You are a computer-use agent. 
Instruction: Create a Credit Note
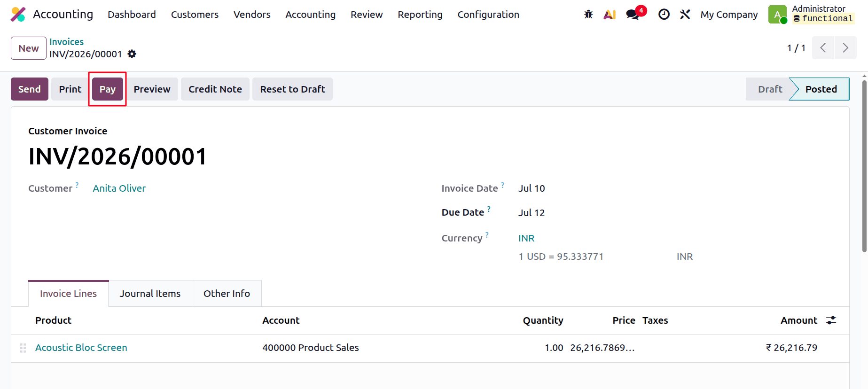point(215,89)
